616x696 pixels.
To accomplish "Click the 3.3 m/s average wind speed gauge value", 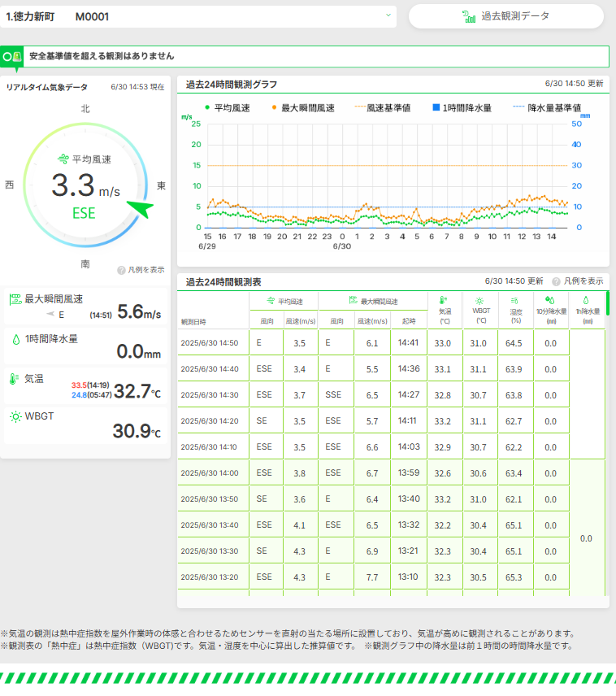I will 85,185.
